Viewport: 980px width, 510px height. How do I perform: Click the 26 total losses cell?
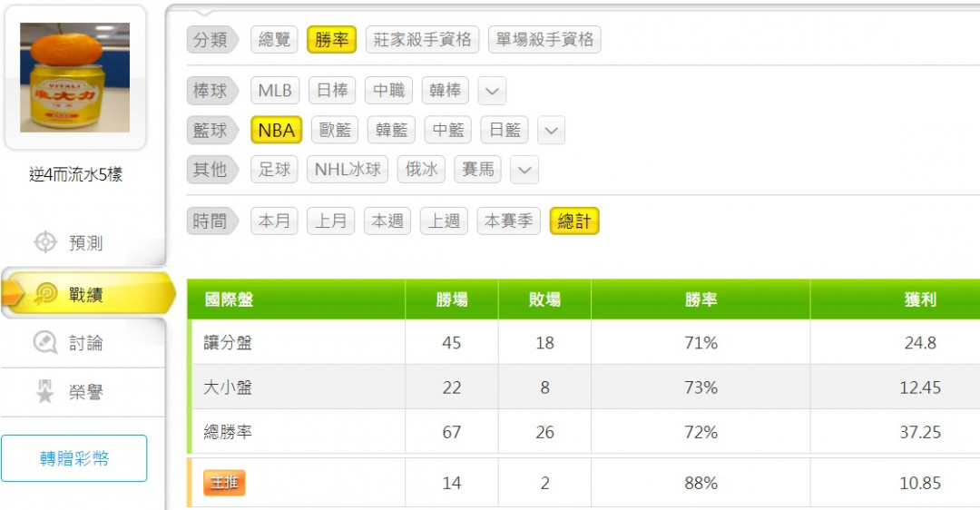[544, 432]
